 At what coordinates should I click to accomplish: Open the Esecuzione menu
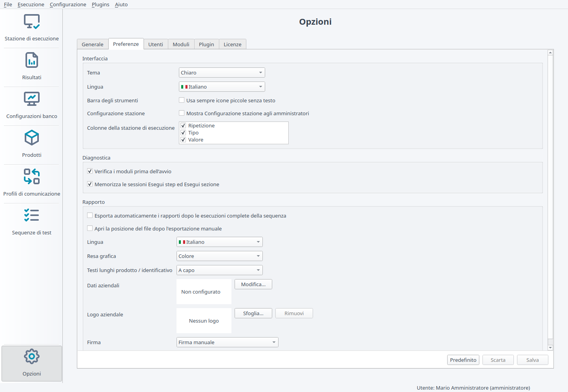pos(31,4)
